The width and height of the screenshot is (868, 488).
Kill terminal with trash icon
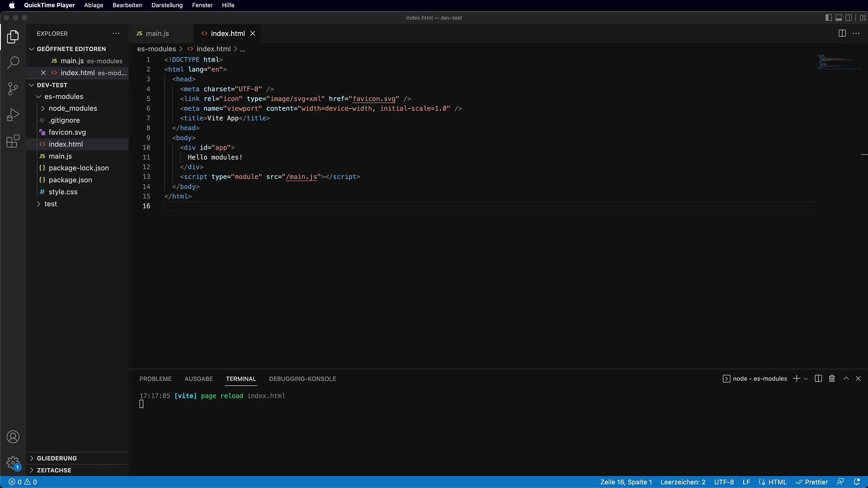(x=832, y=379)
